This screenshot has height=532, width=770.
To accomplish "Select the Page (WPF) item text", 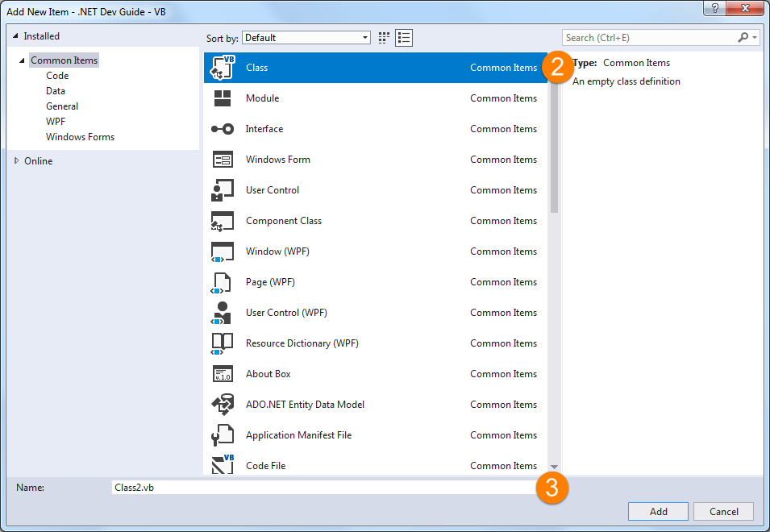I will [x=270, y=282].
